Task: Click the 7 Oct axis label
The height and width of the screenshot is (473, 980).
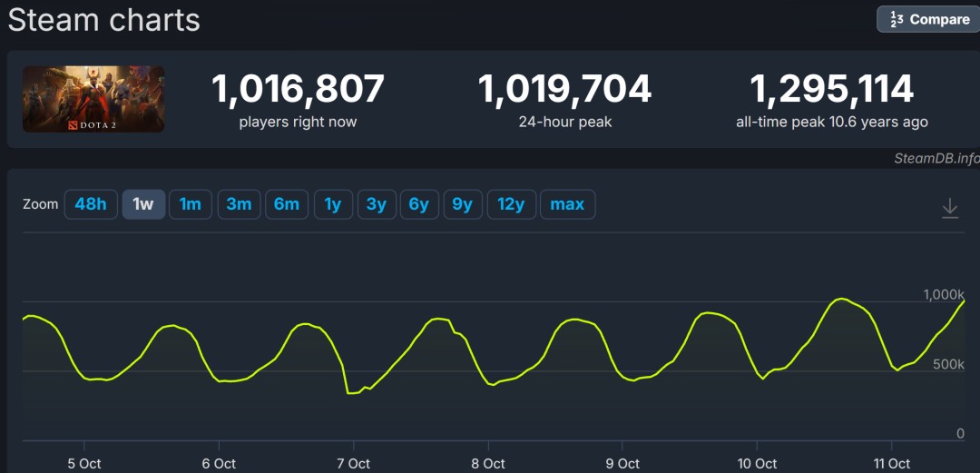Action: coord(353,464)
